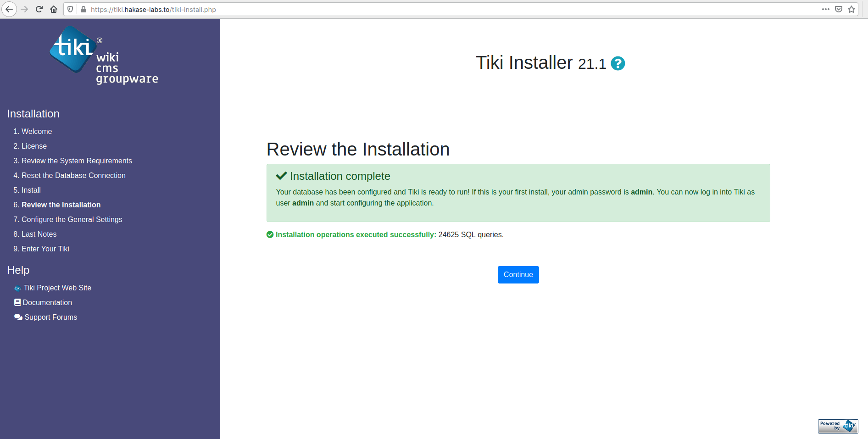Open Review the System Requirements step
Image resolution: width=868 pixels, height=439 pixels.
[x=77, y=161]
